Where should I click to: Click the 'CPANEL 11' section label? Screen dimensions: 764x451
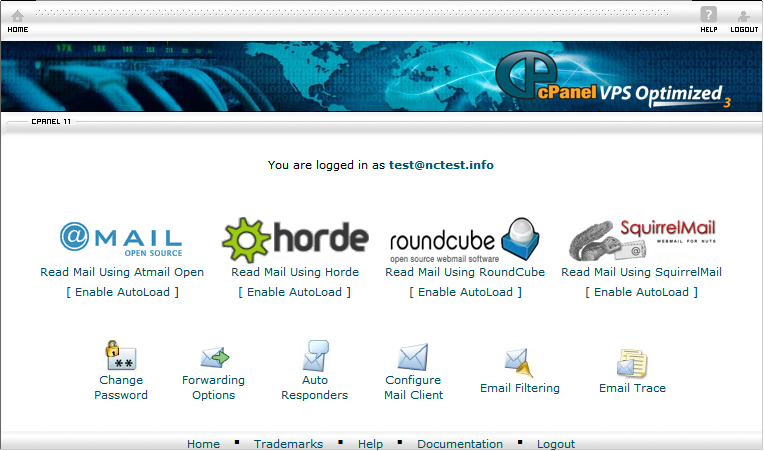click(51, 121)
